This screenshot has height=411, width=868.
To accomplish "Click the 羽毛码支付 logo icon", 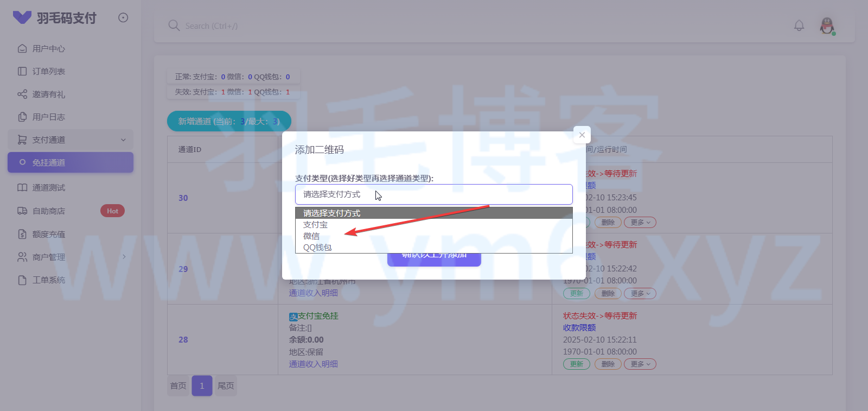I will point(22,18).
